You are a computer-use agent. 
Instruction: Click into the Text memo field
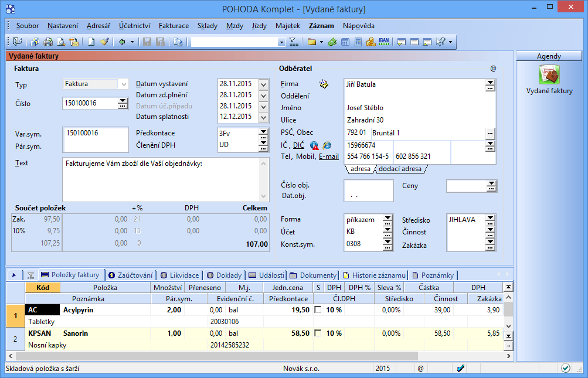click(161, 180)
